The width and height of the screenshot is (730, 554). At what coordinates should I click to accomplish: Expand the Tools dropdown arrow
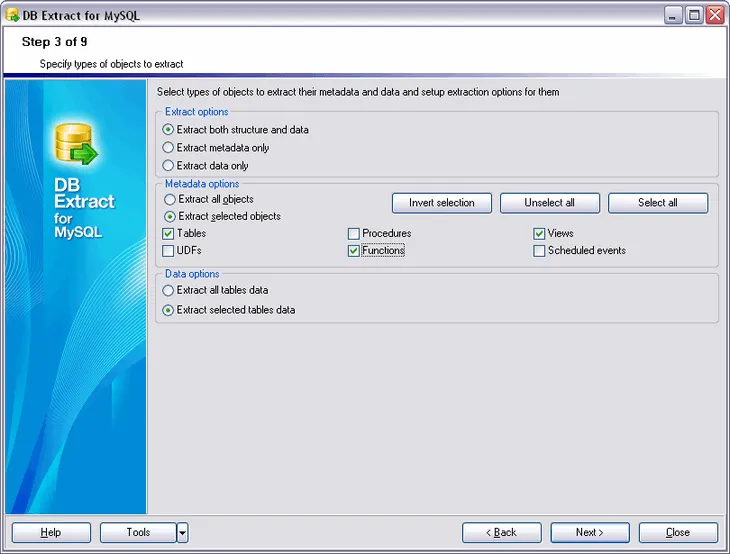[x=182, y=532]
